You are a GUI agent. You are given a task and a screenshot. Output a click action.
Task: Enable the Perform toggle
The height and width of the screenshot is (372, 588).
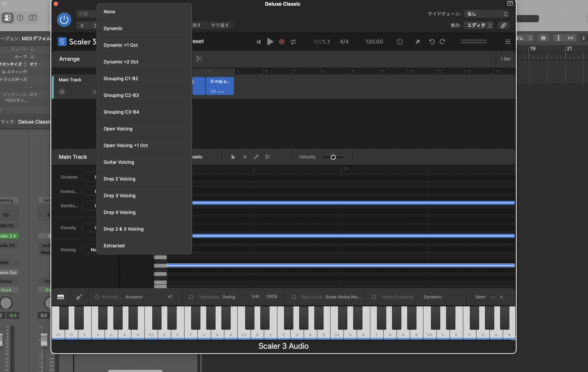tap(97, 297)
